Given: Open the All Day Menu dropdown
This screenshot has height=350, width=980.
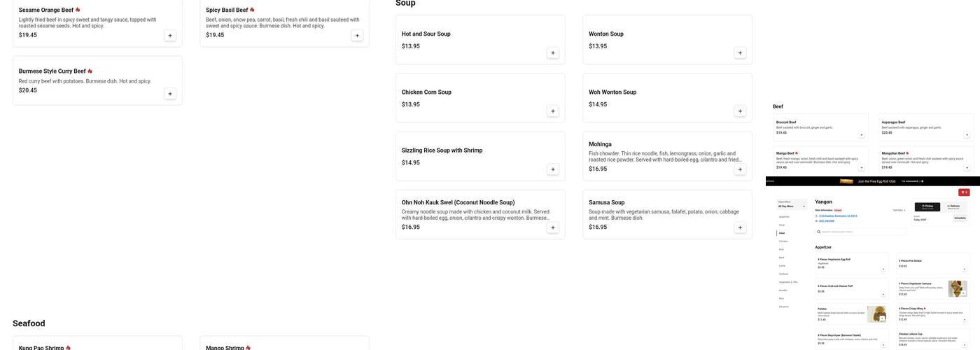Looking at the screenshot, I should tap(792, 206).
